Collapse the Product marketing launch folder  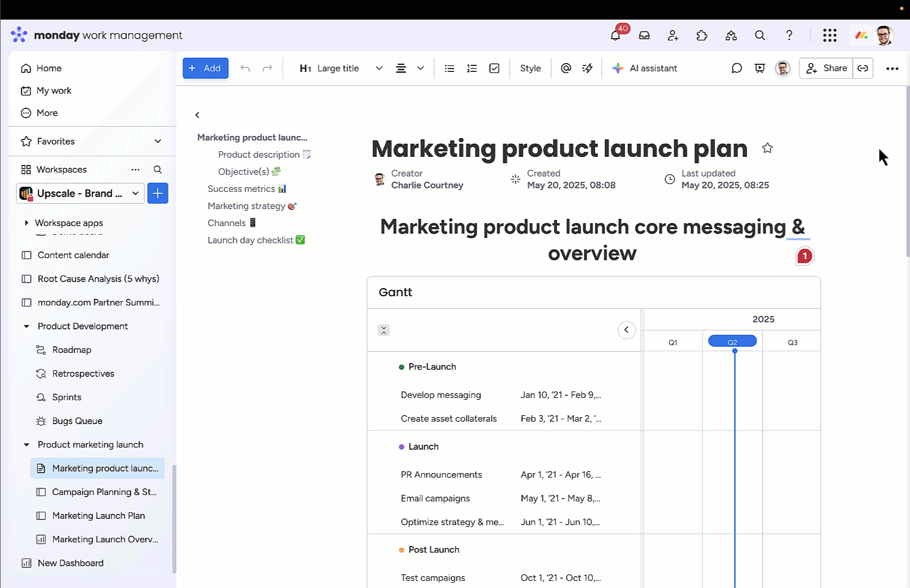coord(26,445)
